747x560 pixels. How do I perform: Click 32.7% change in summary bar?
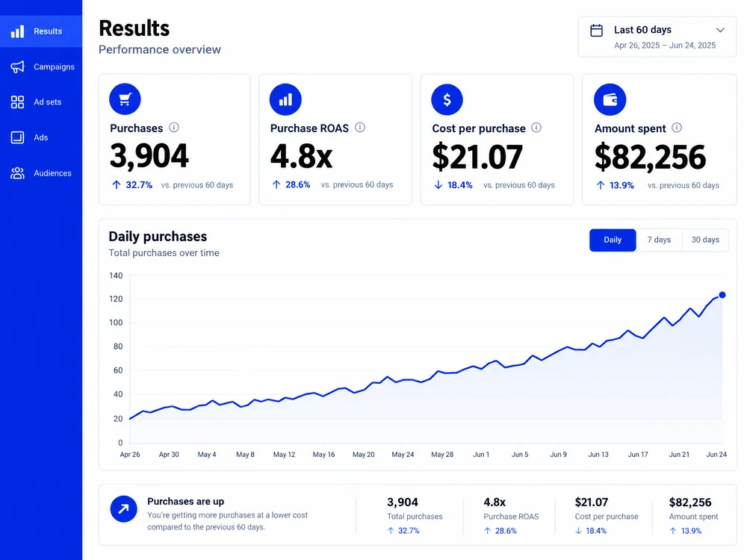click(409, 531)
